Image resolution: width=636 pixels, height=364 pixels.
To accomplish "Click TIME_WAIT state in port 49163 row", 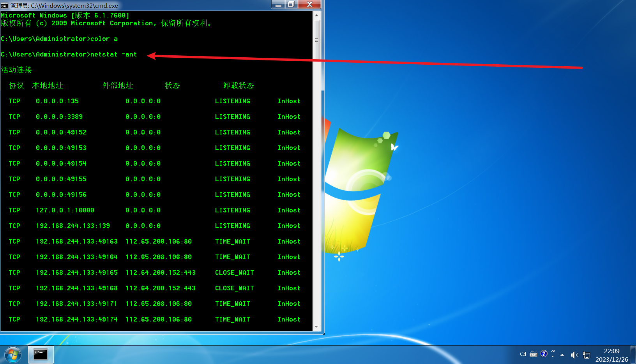I will point(233,241).
